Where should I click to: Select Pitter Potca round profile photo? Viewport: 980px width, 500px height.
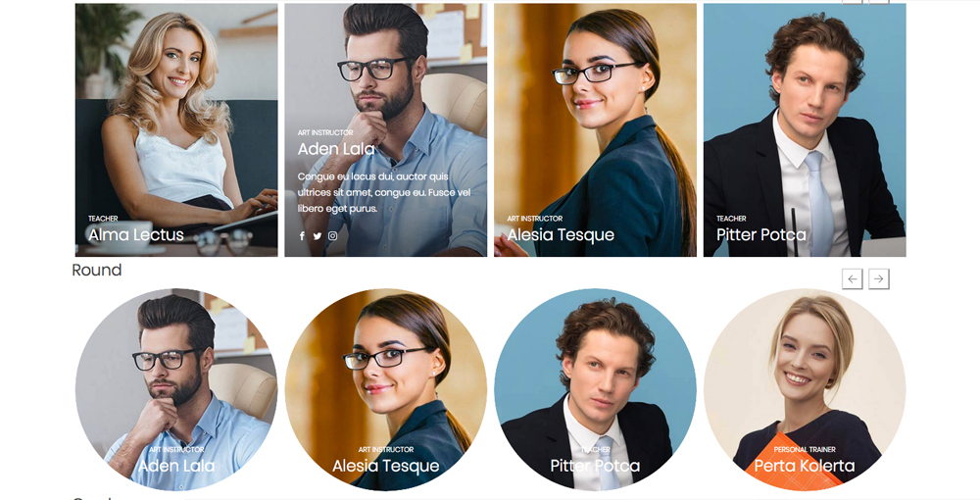tap(595, 389)
